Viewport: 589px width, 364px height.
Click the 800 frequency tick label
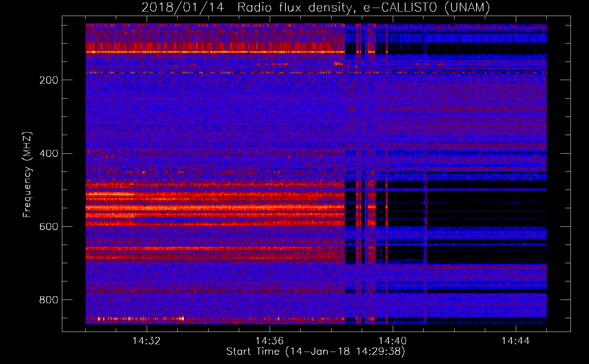pos(49,300)
